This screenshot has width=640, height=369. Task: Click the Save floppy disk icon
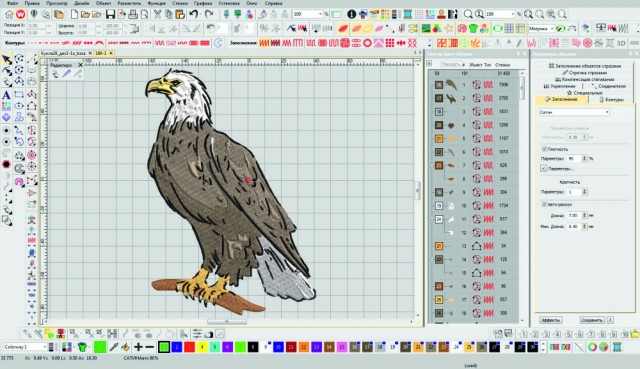pyautogui.click(x=110, y=14)
